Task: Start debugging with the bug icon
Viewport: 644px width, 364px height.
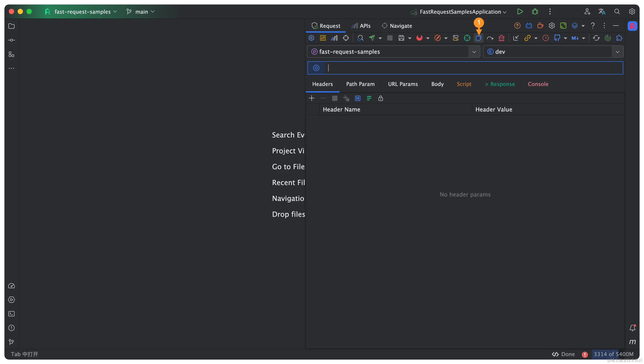Action: [535, 11]
